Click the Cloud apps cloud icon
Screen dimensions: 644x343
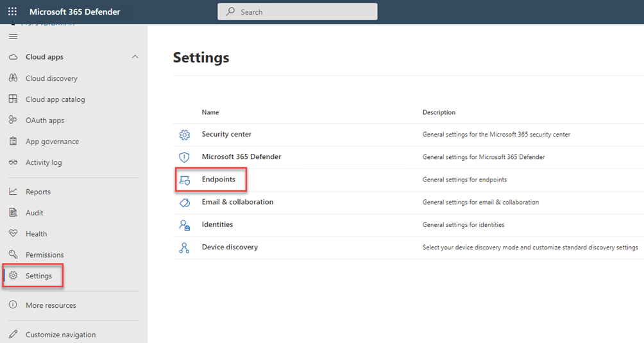tap(13, 56)
